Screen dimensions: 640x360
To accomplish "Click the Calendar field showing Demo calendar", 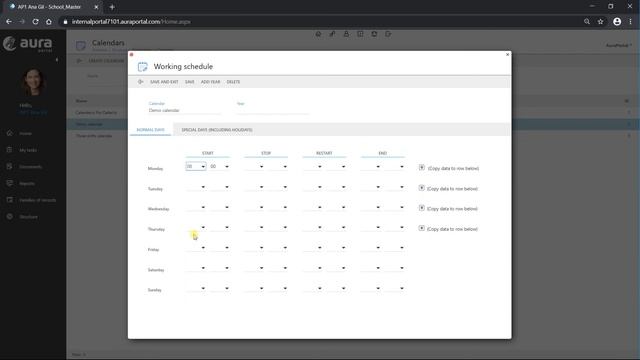I will point(184,110).
